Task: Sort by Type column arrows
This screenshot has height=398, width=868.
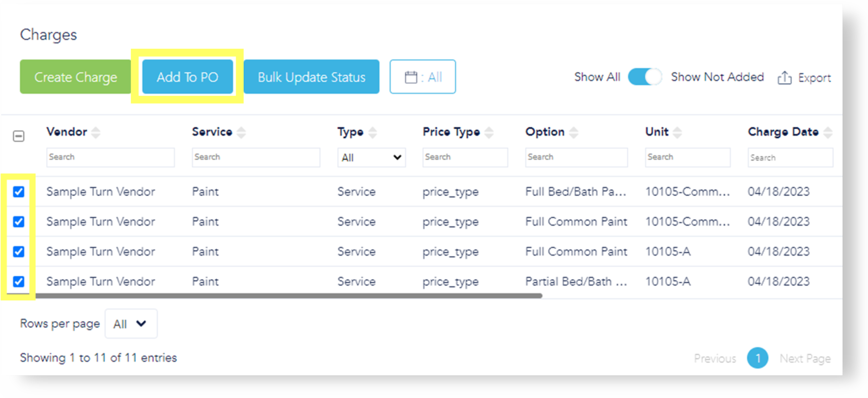Action: pyautogui.click(x=372, y=132)
